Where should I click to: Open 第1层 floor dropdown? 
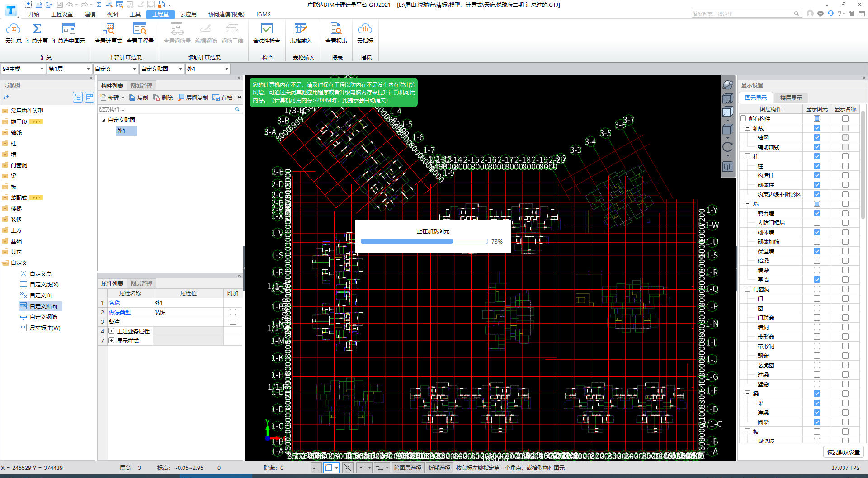(70, 69)
